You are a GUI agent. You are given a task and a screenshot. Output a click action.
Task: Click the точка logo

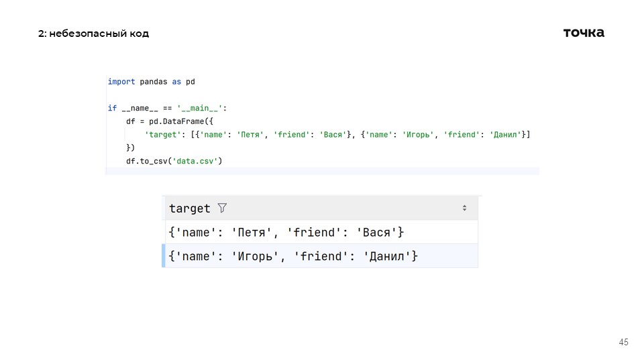[x=583, y=33]
